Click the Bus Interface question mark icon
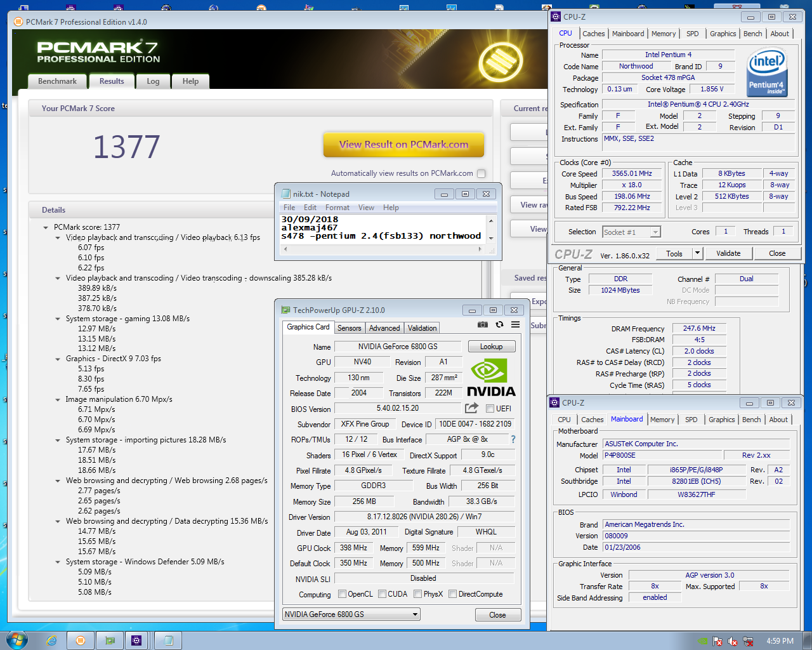The image size is (812, 650). click(x=513, y=439)
